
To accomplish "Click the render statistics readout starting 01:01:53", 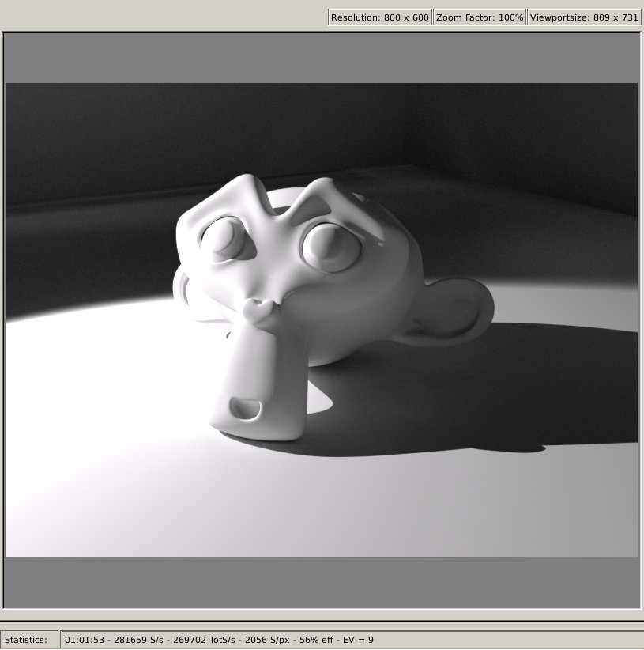I will pyautogui.click(x=352, y=640).
